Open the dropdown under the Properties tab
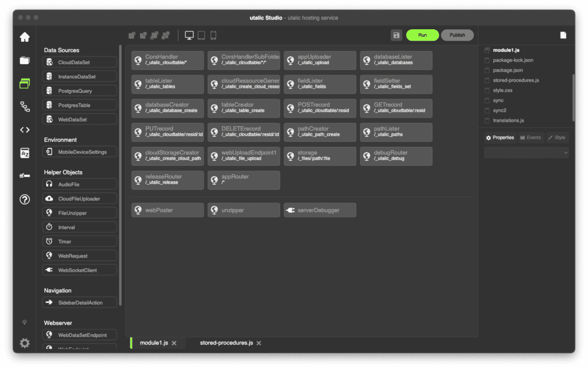Screen dimensions: 588x369 (526, 153)
